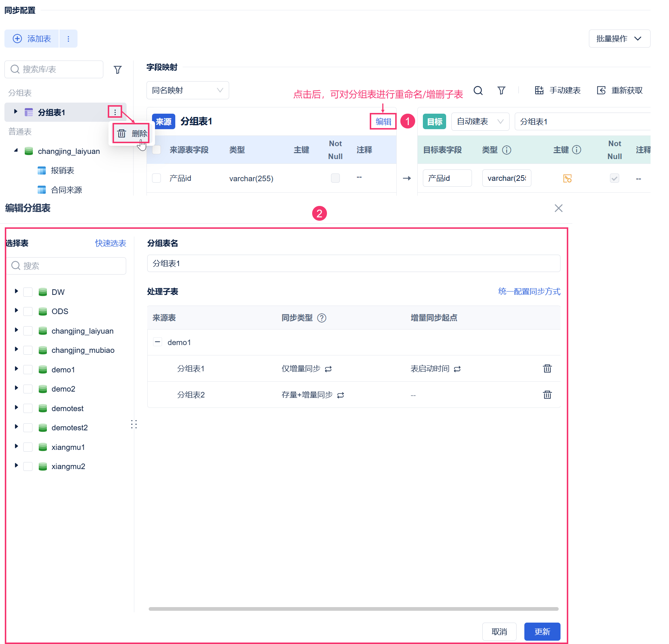The height and width of the screenshot is (644, 669).
Task: Close the 编辑分组表 dialog with the X
Action: 559,208
